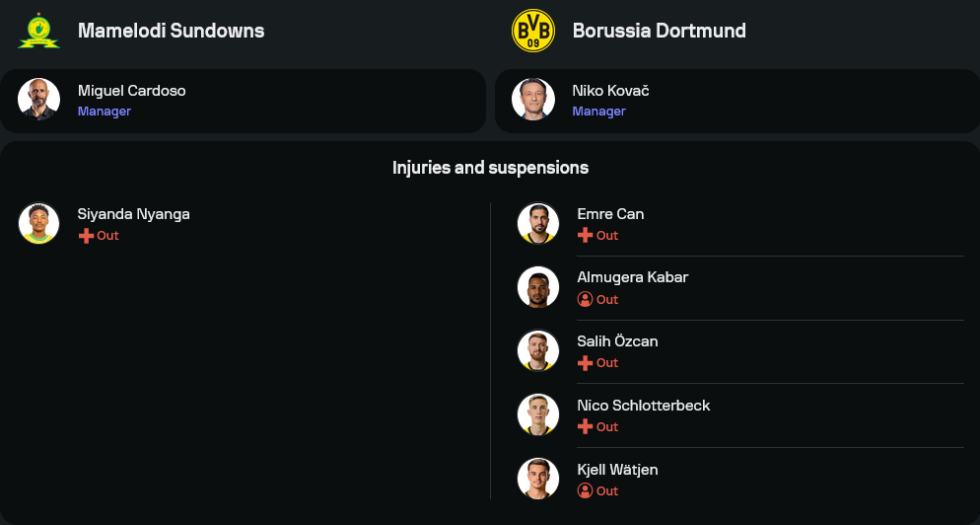Click Salih Özcan's red injury cross icon

click(585, 363)
